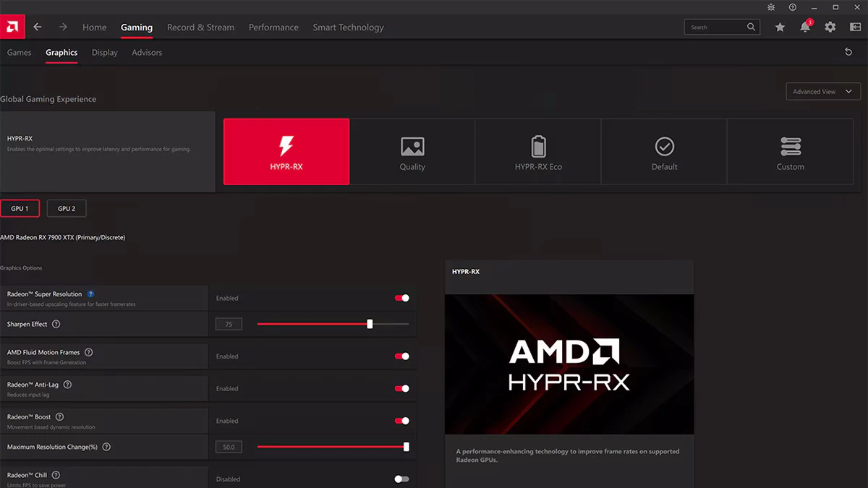
Task: Adjust Maximum Resolution Change slider
Action: 333,447
